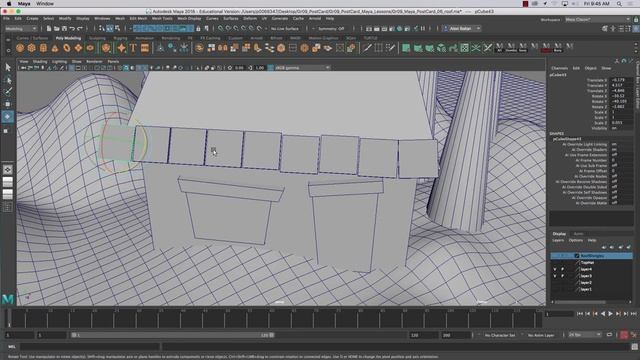Create a polygon cylinder from the shelf

pos(43,48)
